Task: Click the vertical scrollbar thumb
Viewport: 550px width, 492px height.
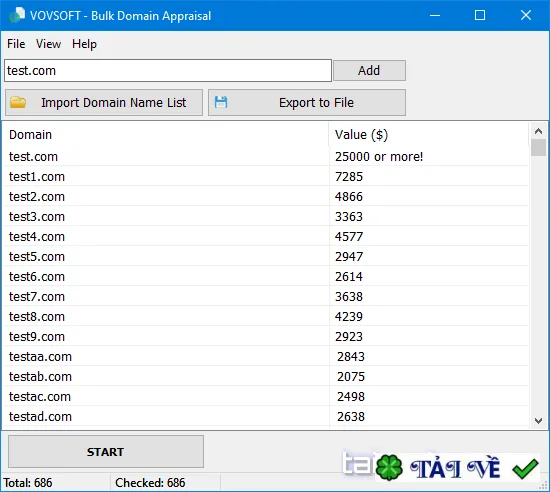Action: pyautogui.click(x=538, y=147)
